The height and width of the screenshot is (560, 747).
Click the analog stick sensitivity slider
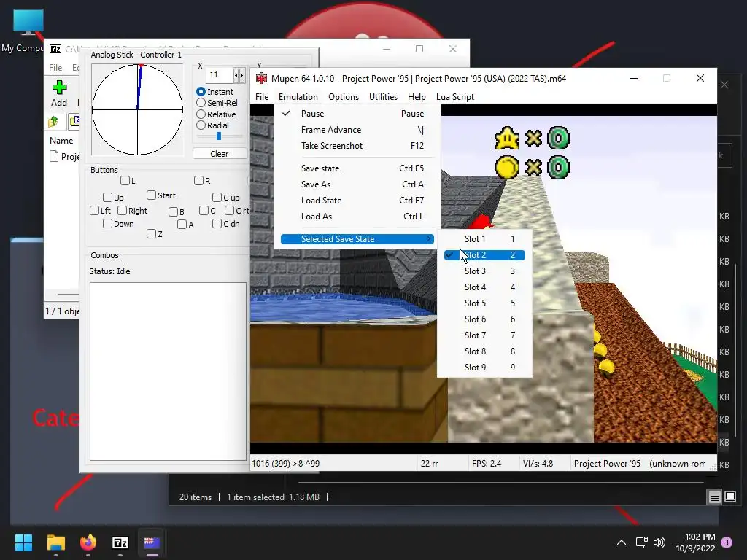(219, 136)
